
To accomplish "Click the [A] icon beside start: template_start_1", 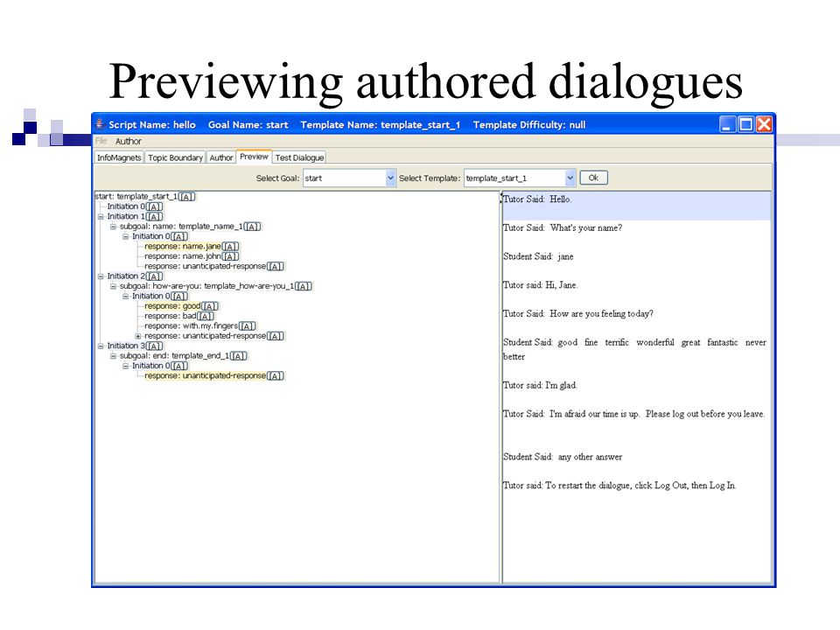I will coord(187,197).
